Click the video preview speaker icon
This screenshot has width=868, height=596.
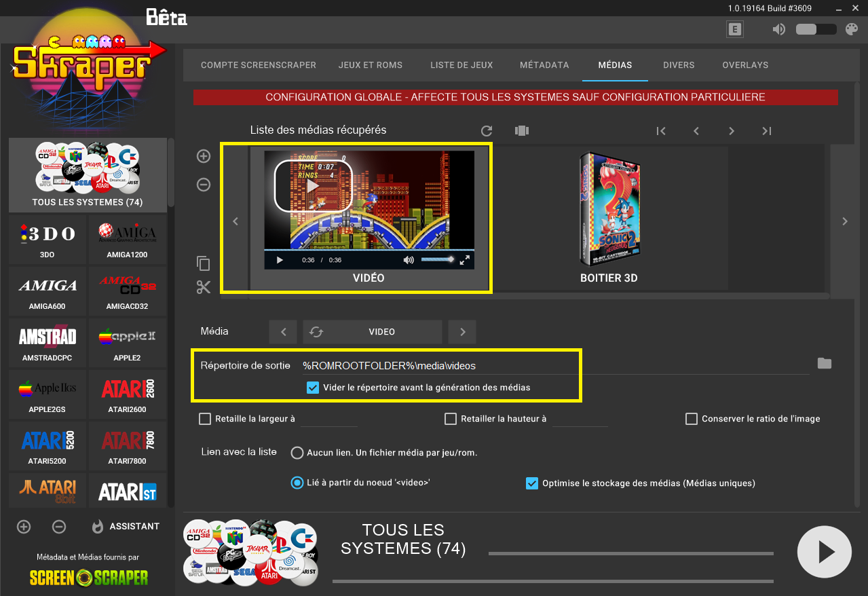409,260
